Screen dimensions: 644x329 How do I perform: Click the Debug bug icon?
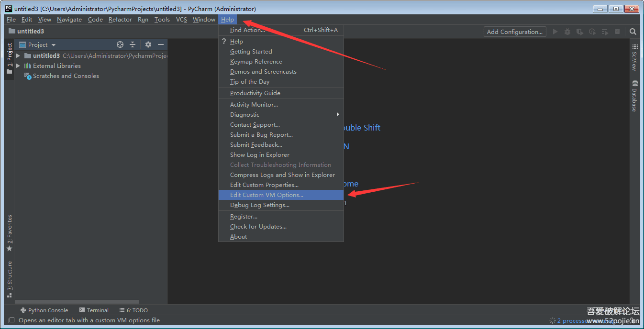pos(567,32)
